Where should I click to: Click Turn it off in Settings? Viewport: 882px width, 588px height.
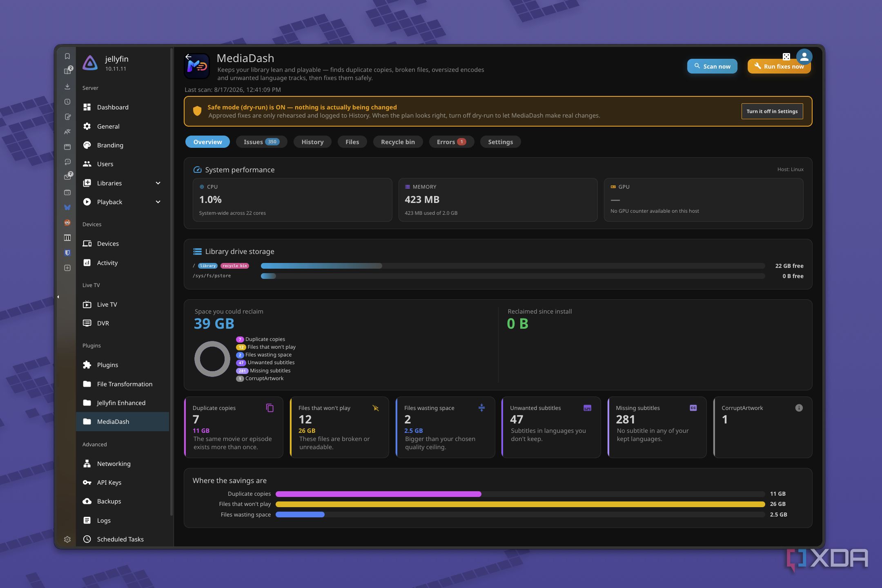[x=772, y=111]
